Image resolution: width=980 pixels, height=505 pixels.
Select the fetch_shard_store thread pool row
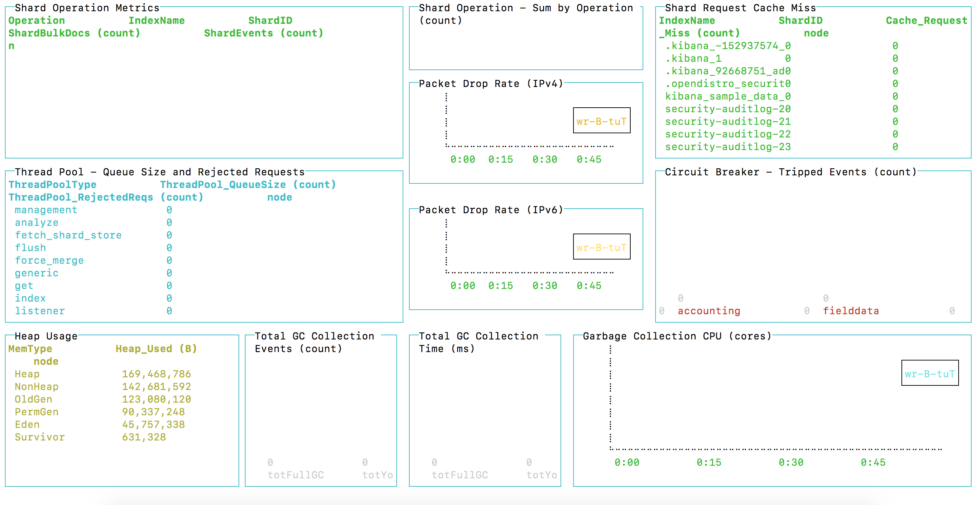pyautogui.click(x=68, y=235)
